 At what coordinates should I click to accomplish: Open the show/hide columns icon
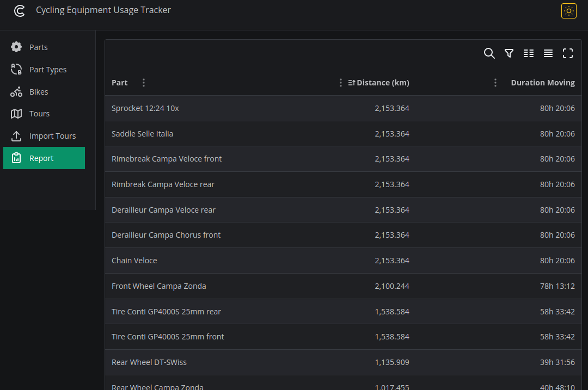coord(528,53)
